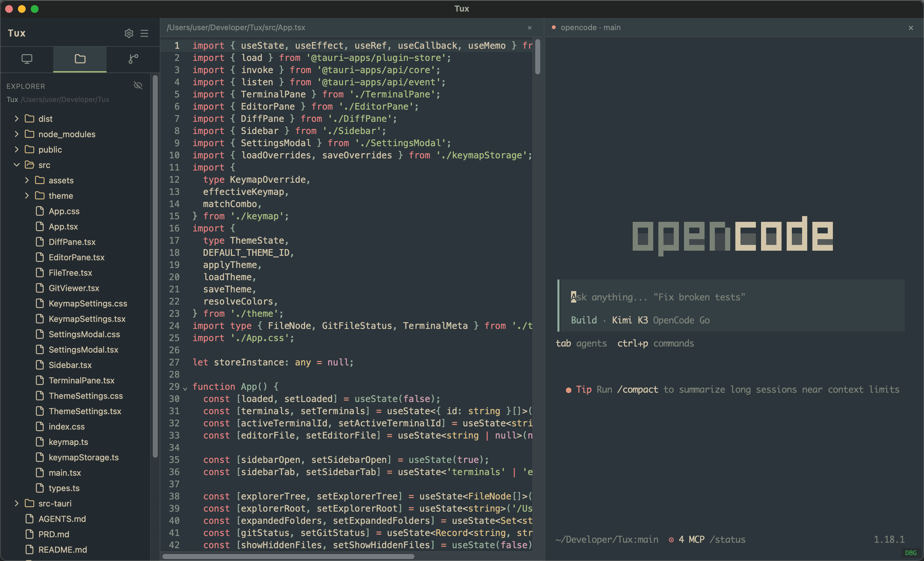Open Sidebar.tsx in the file tree
The width and height of the screenshot is (924, 561).
[70, 364]
